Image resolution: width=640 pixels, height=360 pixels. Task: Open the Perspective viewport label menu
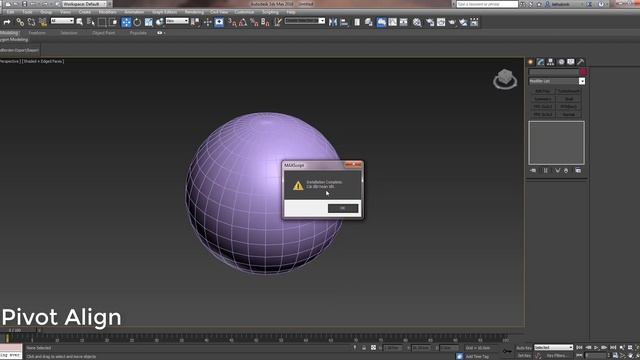click(x=9, y=61)
